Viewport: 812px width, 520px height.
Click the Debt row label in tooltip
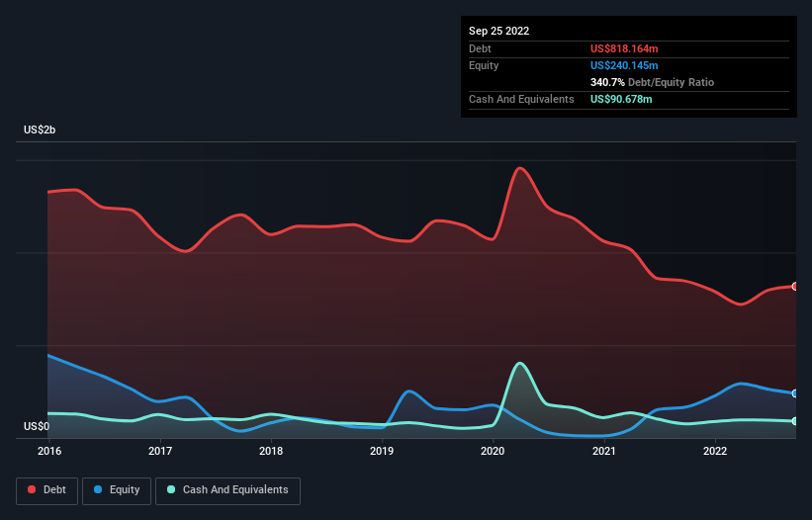[x=480, y=48]
